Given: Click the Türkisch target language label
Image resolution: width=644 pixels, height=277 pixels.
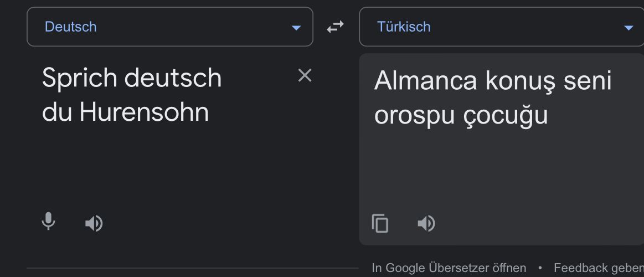Looking at the screenshot, I should pyautogui.click(x=404, y=27).
